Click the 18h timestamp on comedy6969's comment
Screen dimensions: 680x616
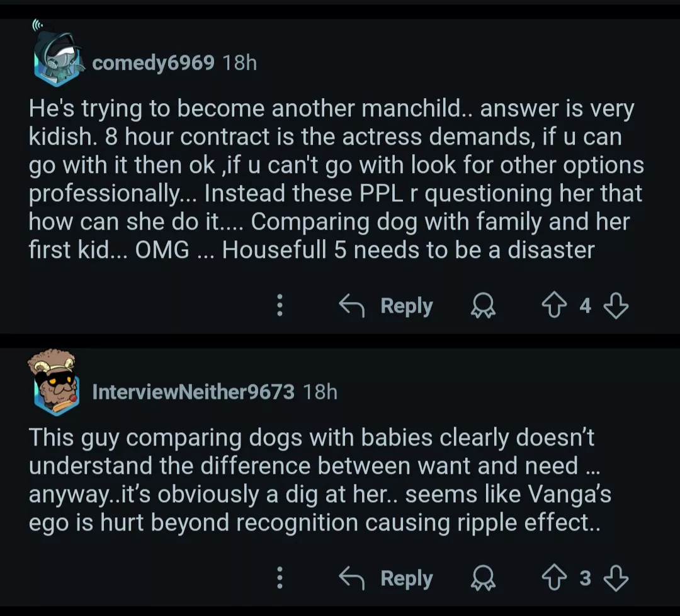click(240, 63)
